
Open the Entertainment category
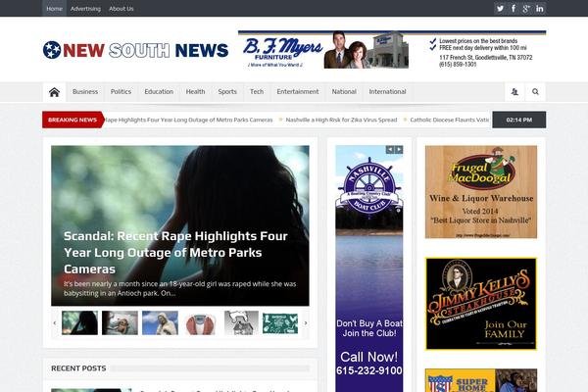point(298,92)
